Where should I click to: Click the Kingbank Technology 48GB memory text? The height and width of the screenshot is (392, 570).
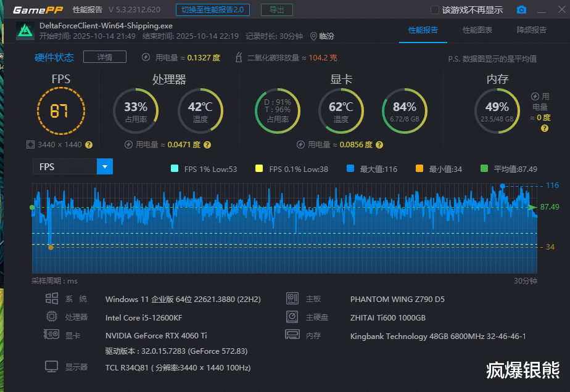tap(438, 337)
